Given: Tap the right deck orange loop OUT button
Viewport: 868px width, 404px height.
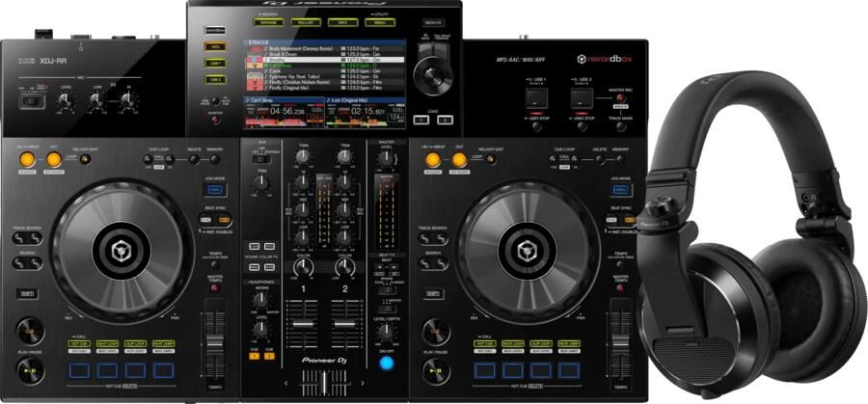Looking at the screenshot, I should tap(459, 159).
